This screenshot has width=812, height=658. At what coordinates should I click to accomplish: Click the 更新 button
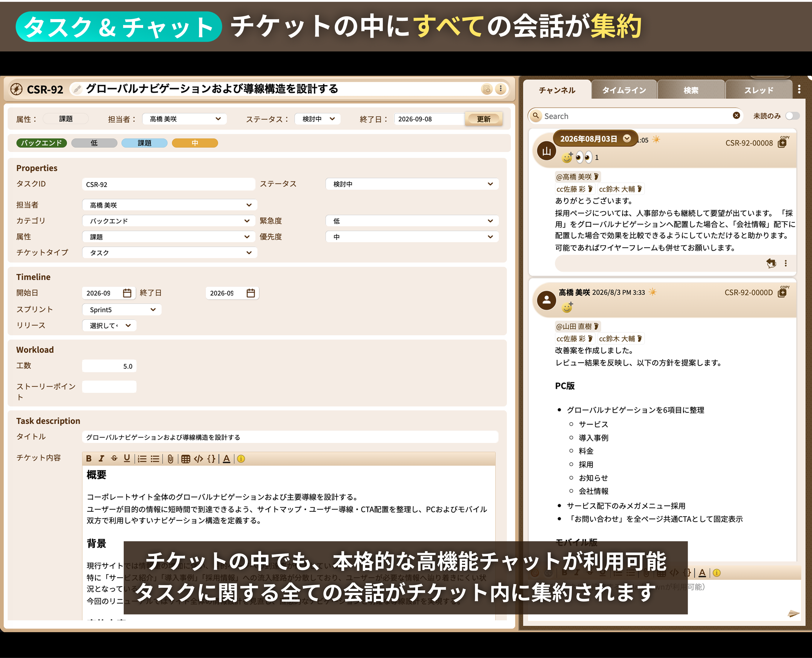tap(484, 119)
